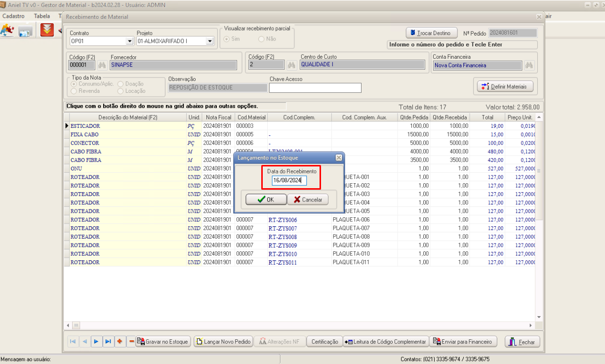
Task: Click binoculars search beside Centro de Custo code
Action: pyautogui.click(x=292, y=65)
